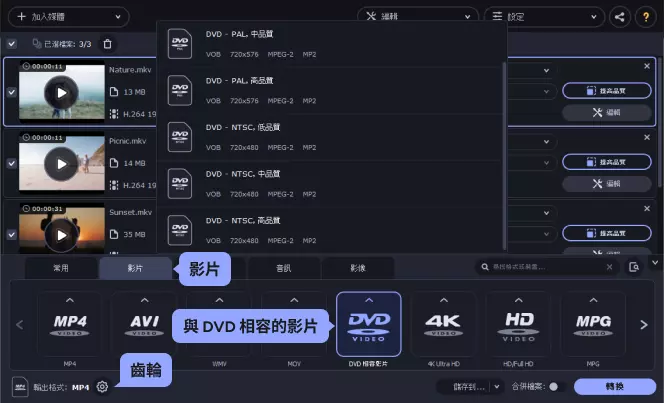Toggle the select-all files checkbox
This screenshot has height=403, width=664.
click(11, 44)
